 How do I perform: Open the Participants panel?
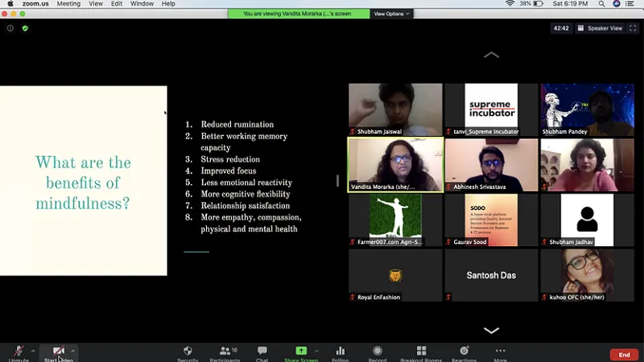point(225,352)
